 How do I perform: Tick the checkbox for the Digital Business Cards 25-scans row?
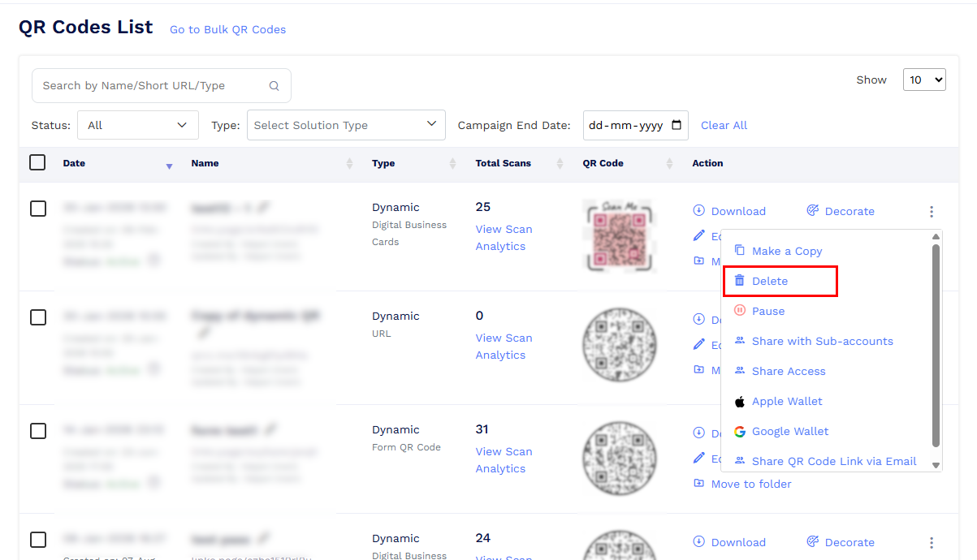tap(38, 209)
